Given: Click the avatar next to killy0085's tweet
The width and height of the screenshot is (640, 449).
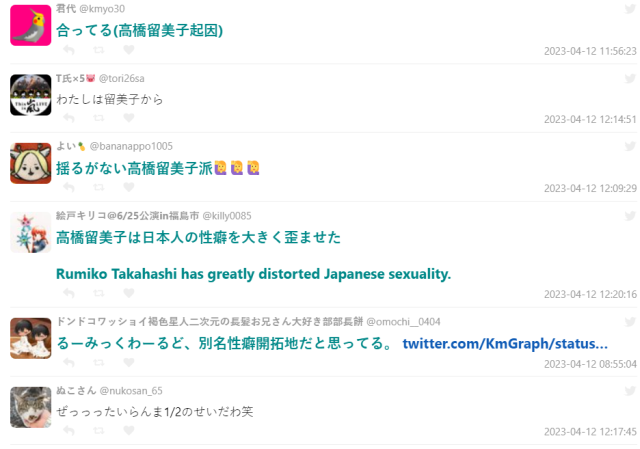Looking at the screenshot, I should [x=30, y=232].
